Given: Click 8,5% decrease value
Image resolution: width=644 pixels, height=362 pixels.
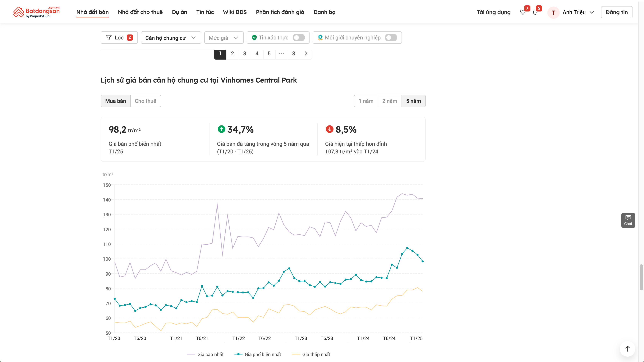Looking at the screenshot, I should tap(346, 129).
